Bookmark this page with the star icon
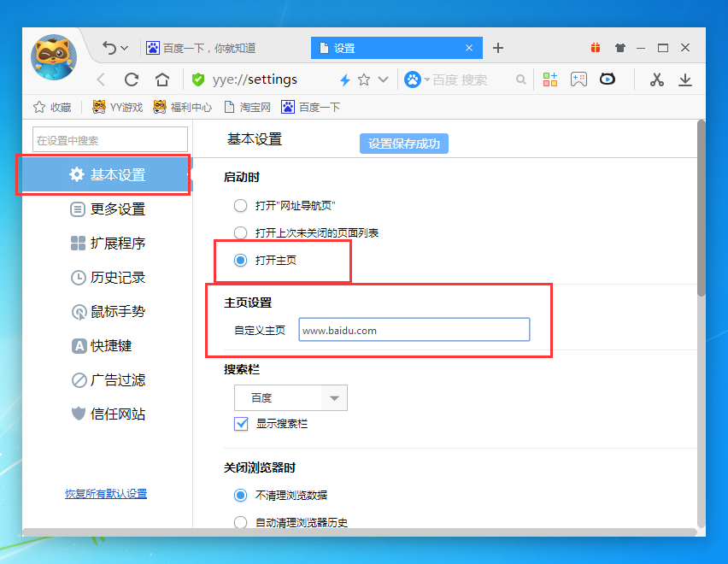The width and height of the screenshot is (728, 564). [x=362, y=79]
